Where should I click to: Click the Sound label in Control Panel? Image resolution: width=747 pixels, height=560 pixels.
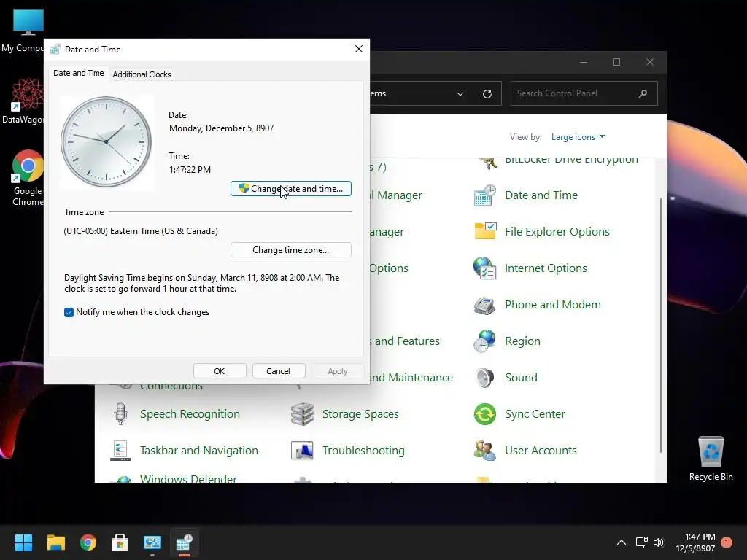pyautogui.click(x=521, y=378)
